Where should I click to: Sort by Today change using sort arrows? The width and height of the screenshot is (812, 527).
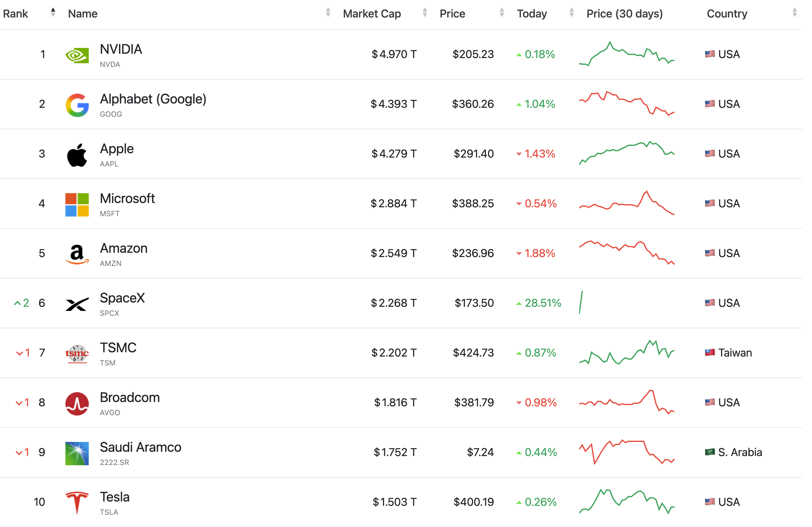tap(572, 12)
